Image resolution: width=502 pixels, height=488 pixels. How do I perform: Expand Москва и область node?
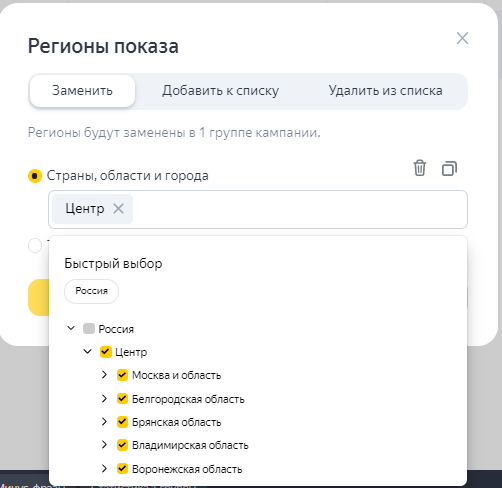coord(104,375)
